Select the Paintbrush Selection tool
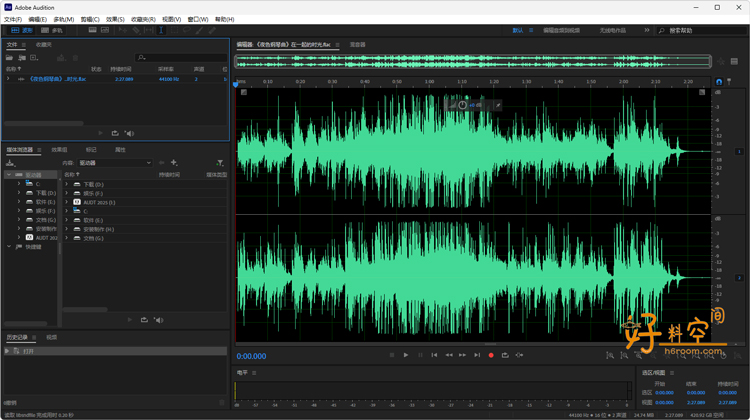The width and height of the screenshot is (750, 420). pos(199,30)
